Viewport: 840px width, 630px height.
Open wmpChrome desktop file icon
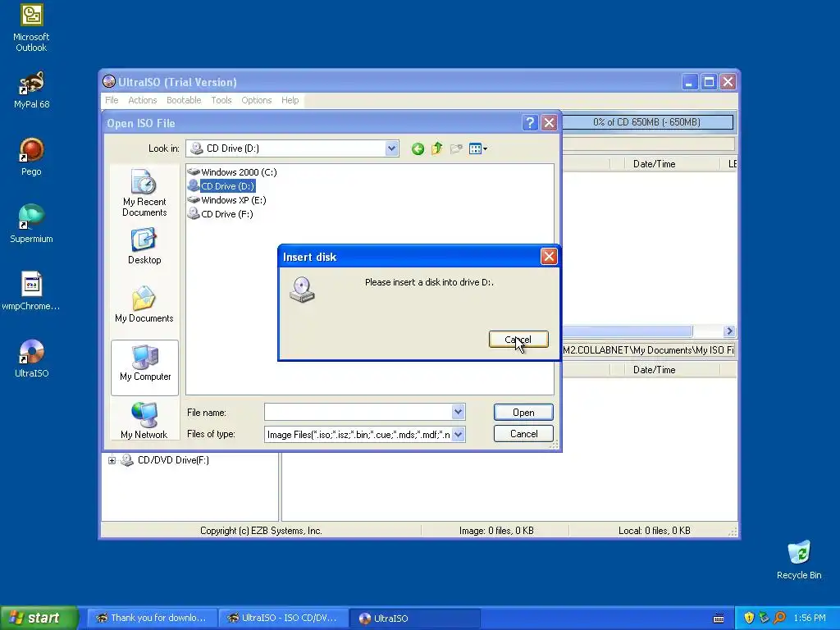tap(31, 291)
